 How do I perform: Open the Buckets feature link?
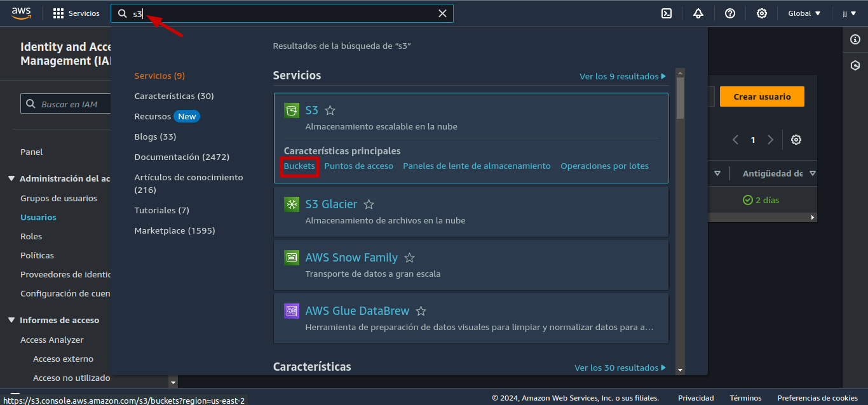click(x=299, y=166)
